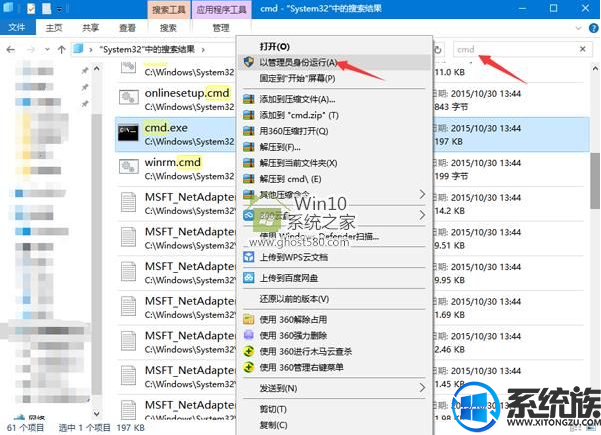The width and height of the screenshot is (601, 435).
Task: Choose 剪切(T) in context menu
Action: pos(333,409)
